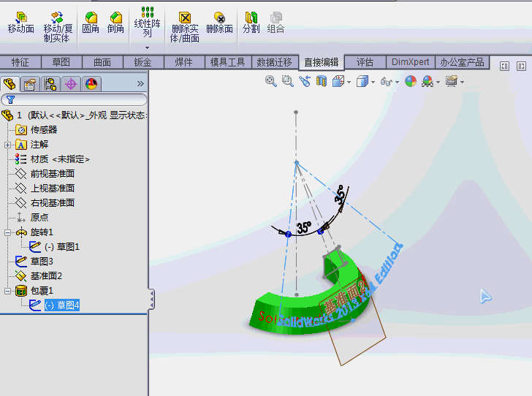Open the DimXpert tab
The image size is (532, 396).
411,62
